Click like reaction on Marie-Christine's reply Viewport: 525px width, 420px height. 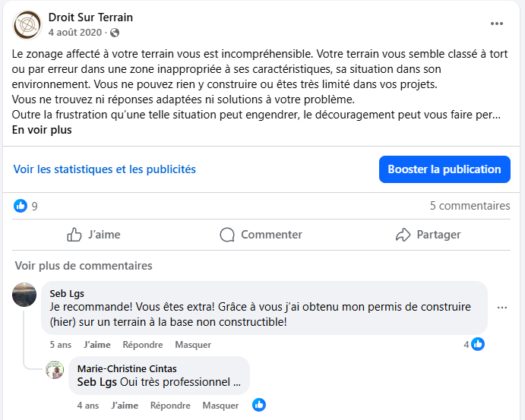[259, 405]
